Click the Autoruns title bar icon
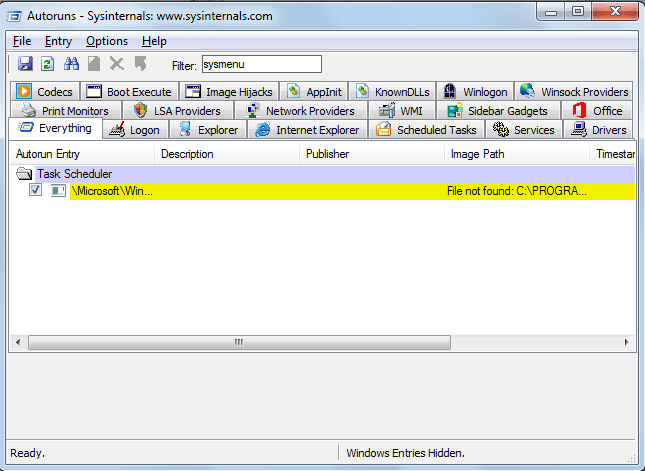This screenshot has height=471, width=645. 14,16
